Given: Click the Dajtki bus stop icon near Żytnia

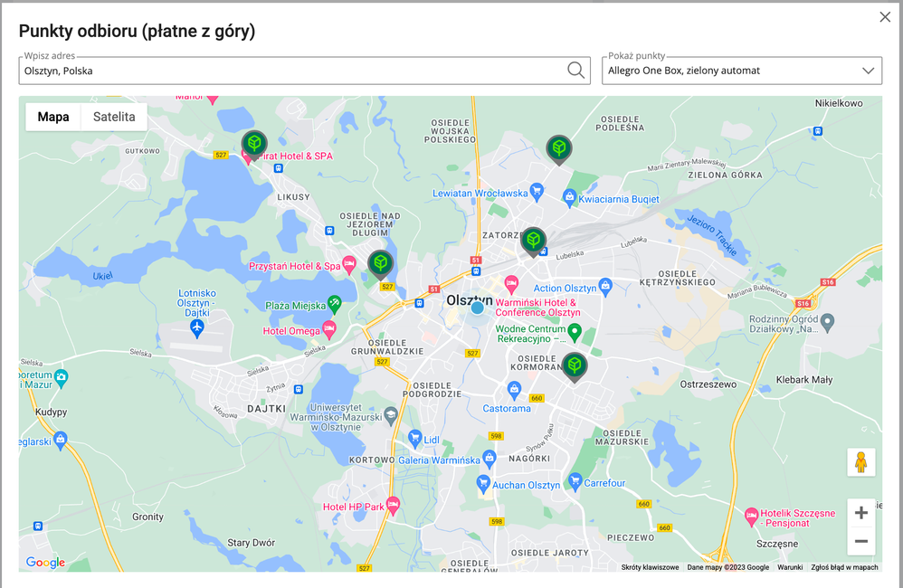Looking at the screenshot, I should tap(299, 389).
